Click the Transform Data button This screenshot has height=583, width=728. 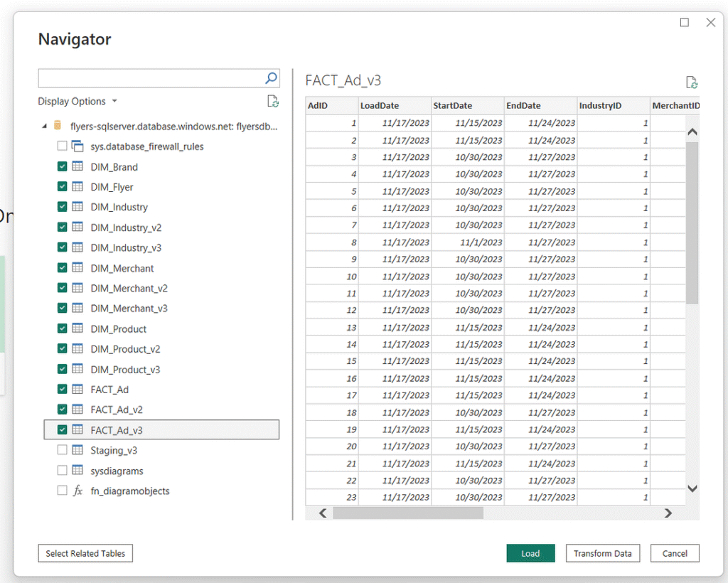(x=603, y=553)
